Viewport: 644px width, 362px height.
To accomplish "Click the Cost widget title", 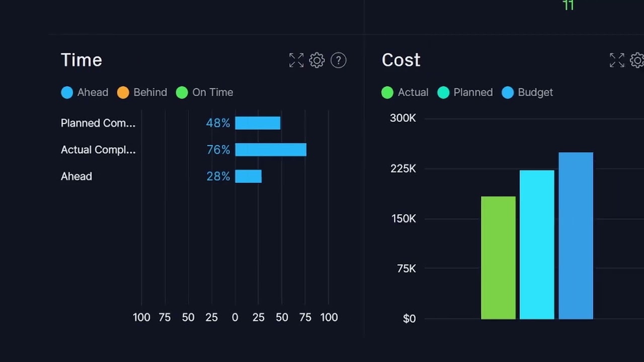I will click(x=401, y=60).
